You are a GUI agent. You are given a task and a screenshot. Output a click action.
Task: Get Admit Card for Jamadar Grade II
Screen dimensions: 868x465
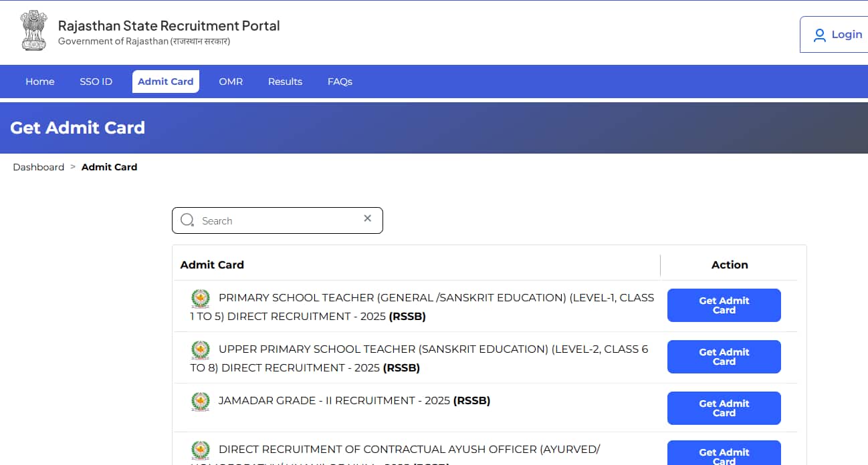point(724,408)
